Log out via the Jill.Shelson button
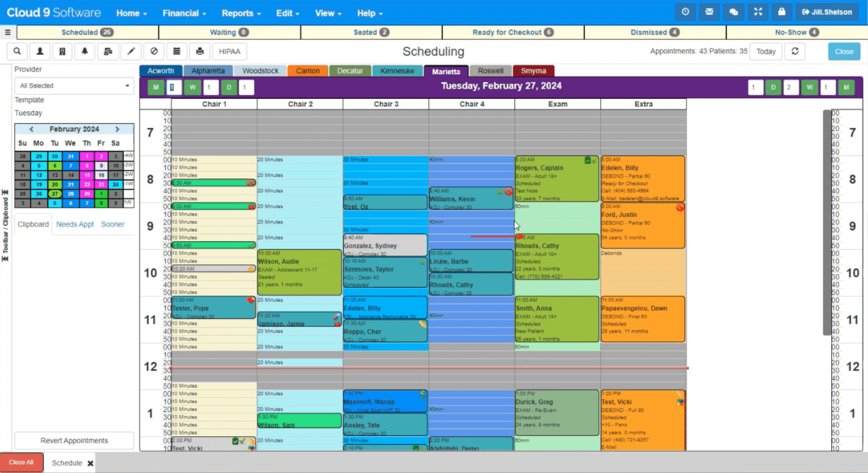This screenshot has height=473, width=868. 827,12
